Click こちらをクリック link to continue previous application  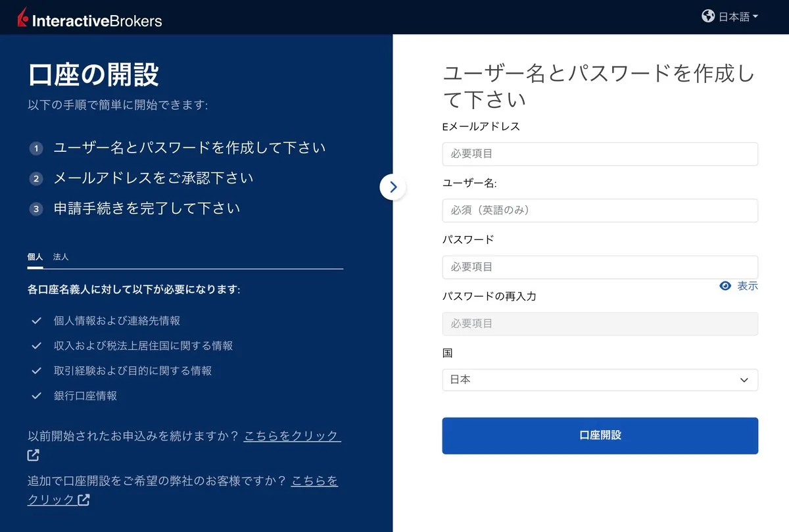(x=292, y=436)
